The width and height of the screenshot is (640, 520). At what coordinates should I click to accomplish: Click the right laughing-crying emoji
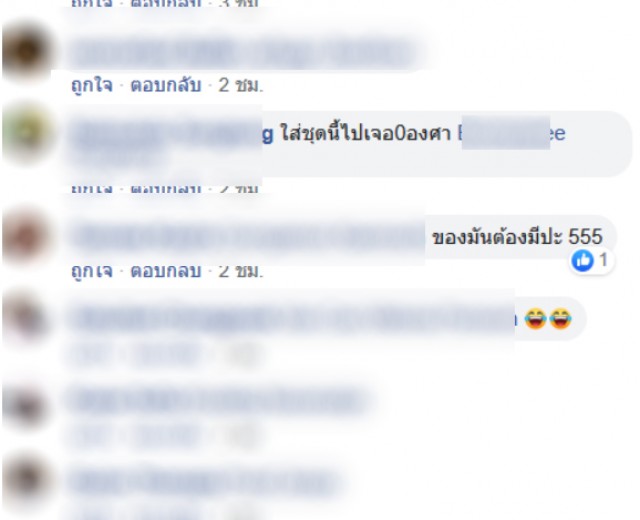560,318
